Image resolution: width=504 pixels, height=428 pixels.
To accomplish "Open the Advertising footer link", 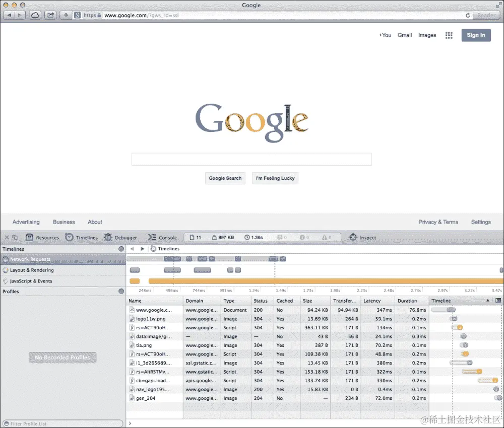I will coord(26,222).
